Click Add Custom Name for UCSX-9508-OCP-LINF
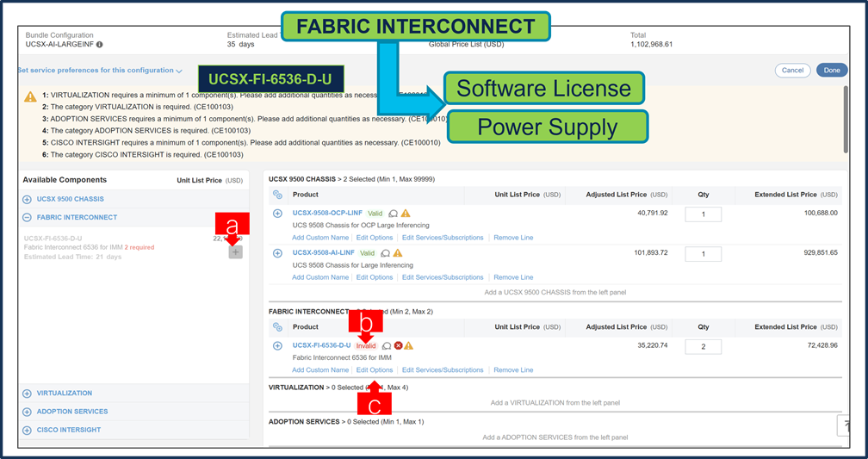The height and width of the screenshot is (459, 868). point(320,238)
